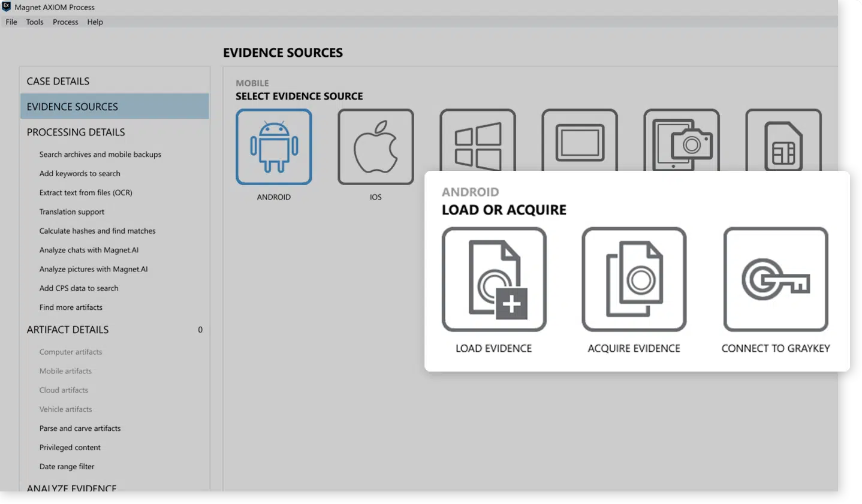Open Privileged content option
The height and width of the screenshot is (504, 862).
pyautogui.click(x=70, y=448)
